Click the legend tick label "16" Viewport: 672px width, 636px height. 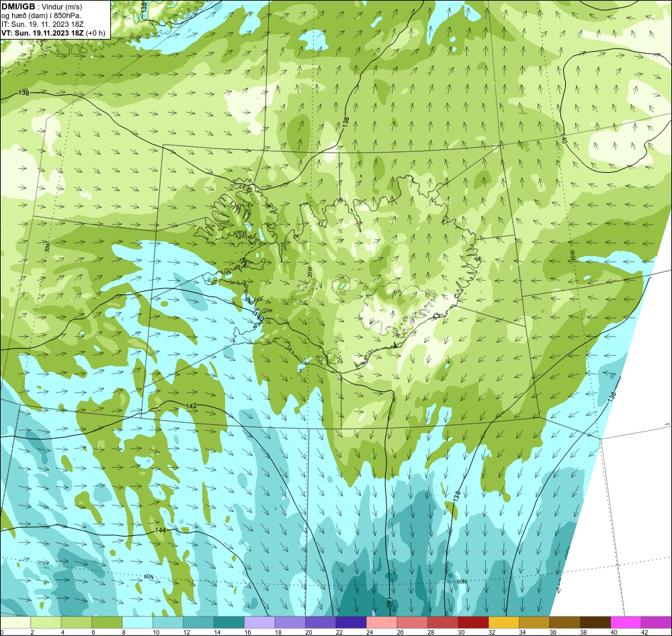coord(247,632)
